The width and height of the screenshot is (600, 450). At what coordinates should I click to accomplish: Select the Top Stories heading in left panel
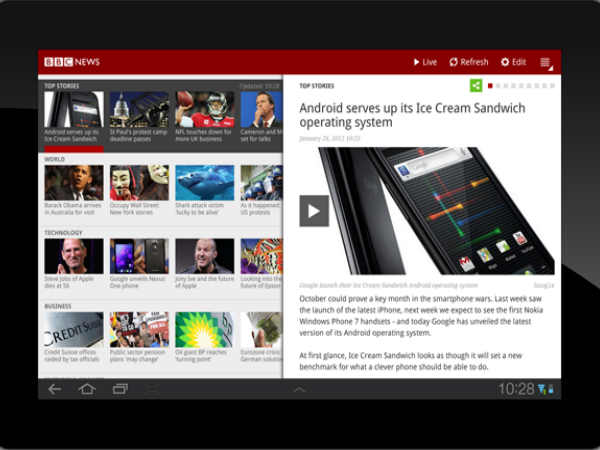62,86
